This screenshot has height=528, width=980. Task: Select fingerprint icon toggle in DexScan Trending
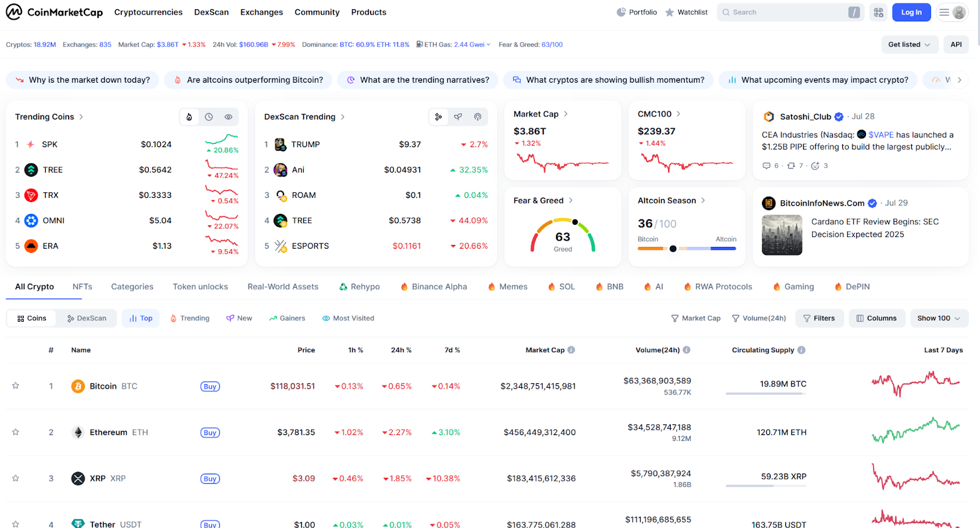click(478, 117)
